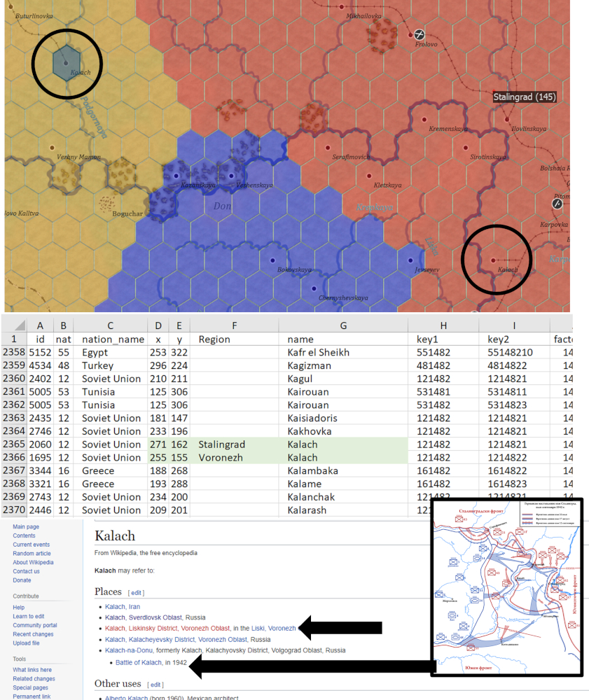Open the Current events sidebar link
This screenshot has height=700, width=589.
click(32, 545)
